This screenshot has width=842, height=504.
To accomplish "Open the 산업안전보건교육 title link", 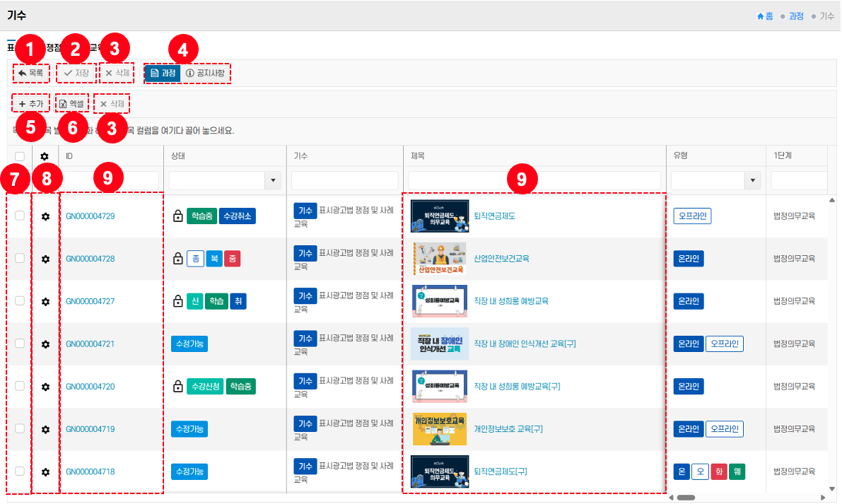I will 501,259.
